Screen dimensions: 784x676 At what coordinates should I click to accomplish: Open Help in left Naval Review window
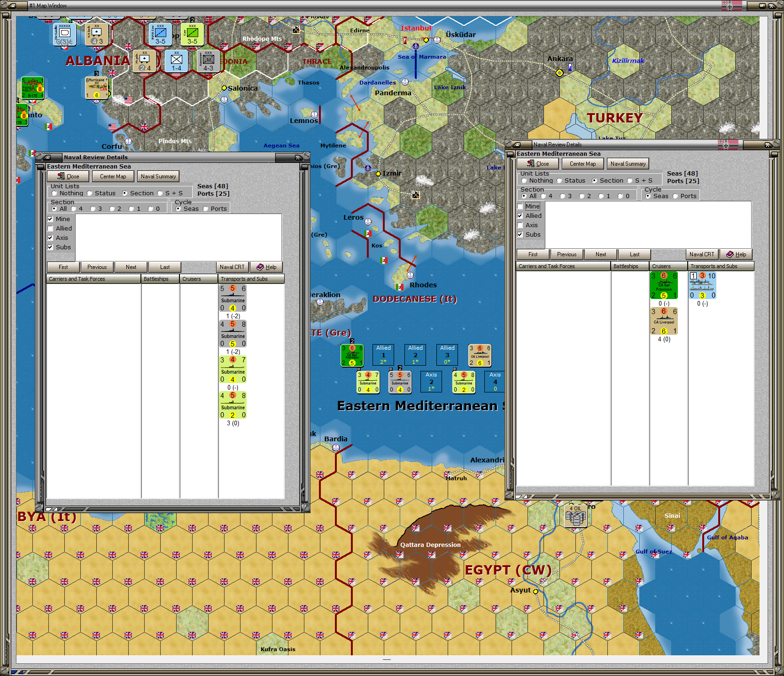pyautogui.click(x=266, y=267)
